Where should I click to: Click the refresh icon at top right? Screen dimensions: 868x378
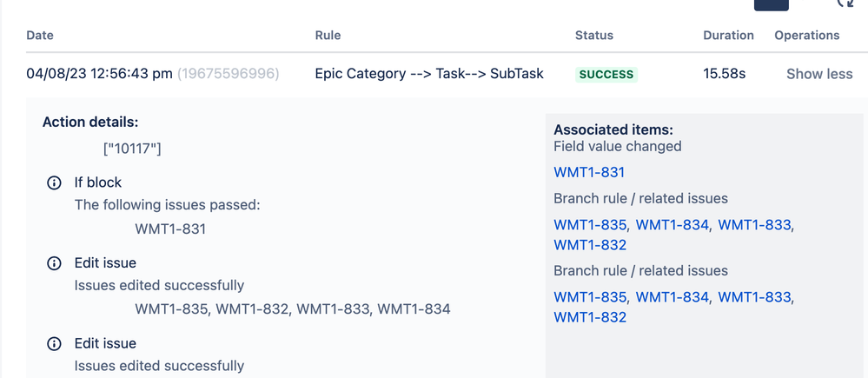point(845,3)
